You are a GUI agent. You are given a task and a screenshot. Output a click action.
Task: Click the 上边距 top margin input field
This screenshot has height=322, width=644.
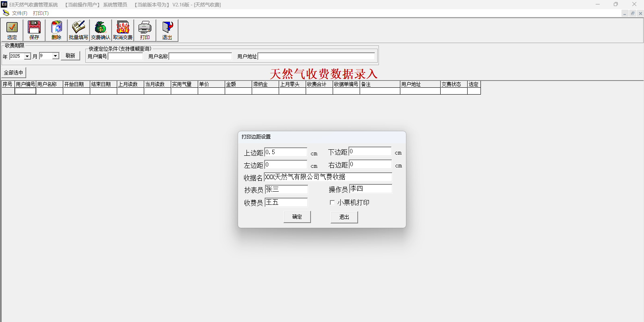click(286, 152)
